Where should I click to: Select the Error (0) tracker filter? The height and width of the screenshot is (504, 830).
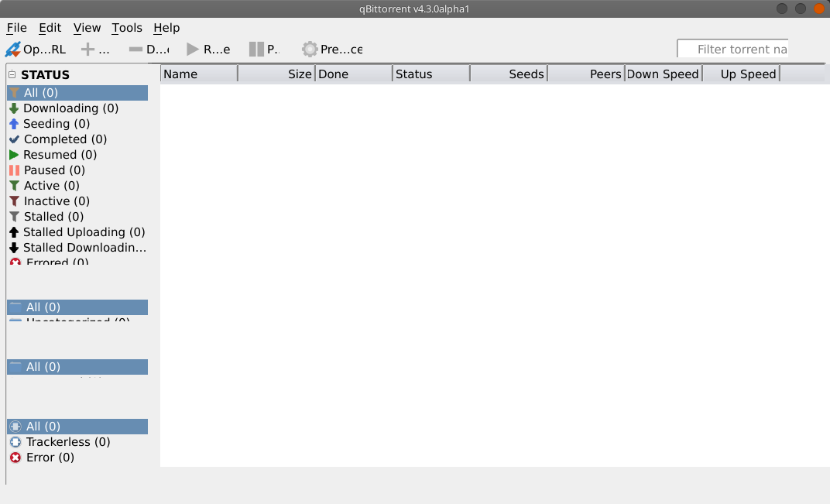pos(77,457)
